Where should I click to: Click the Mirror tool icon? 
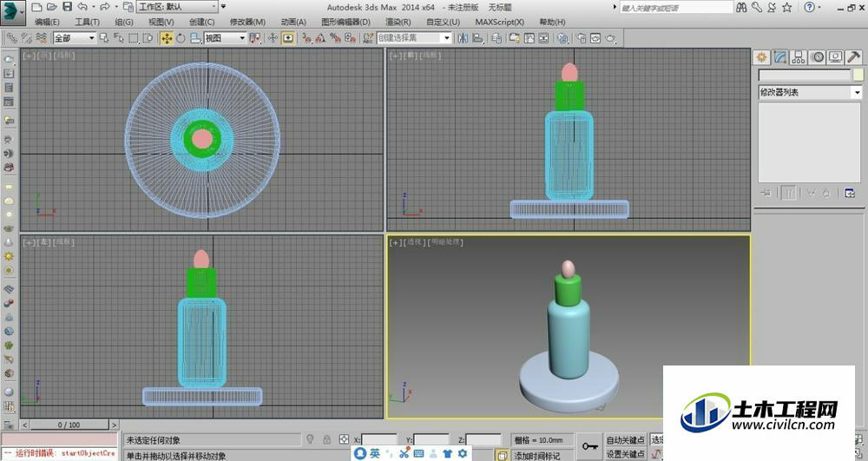463,38
